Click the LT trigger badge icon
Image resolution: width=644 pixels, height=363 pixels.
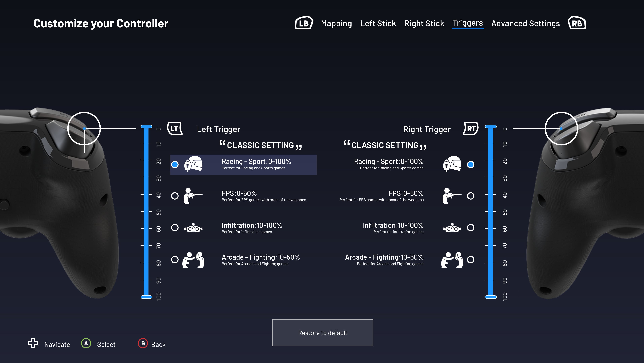click(174, 129)
